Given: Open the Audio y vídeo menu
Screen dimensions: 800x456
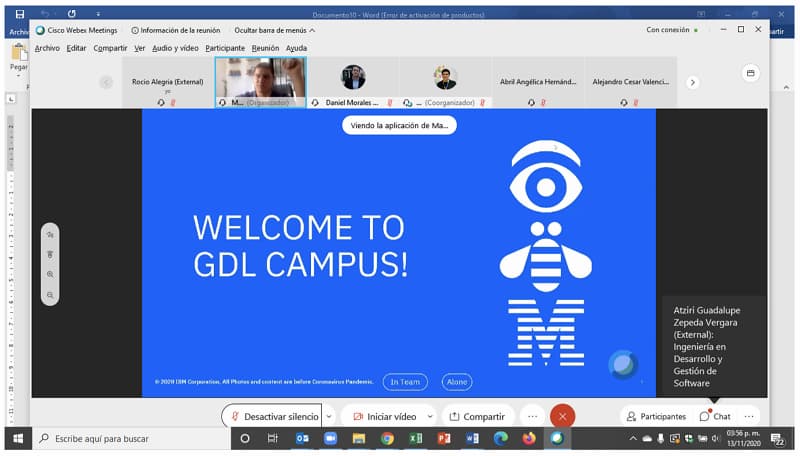Looking at the screenshot, I should pos(175,48).
